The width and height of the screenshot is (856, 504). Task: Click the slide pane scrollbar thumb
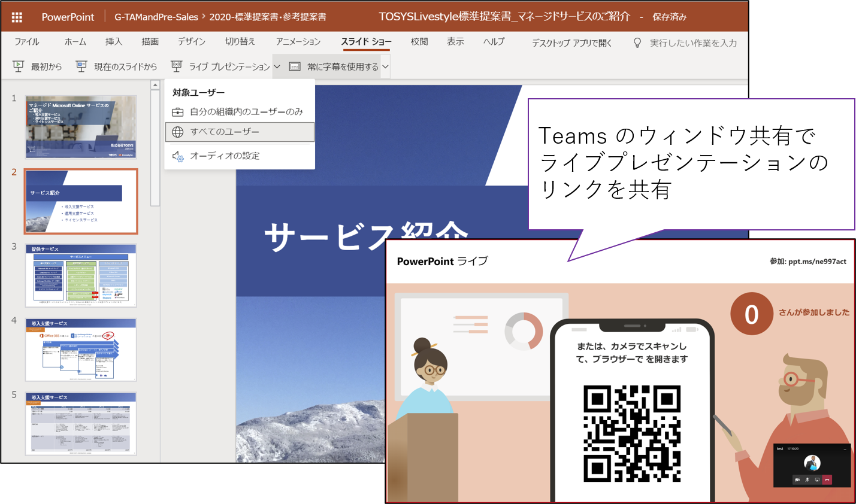(155, 148)
